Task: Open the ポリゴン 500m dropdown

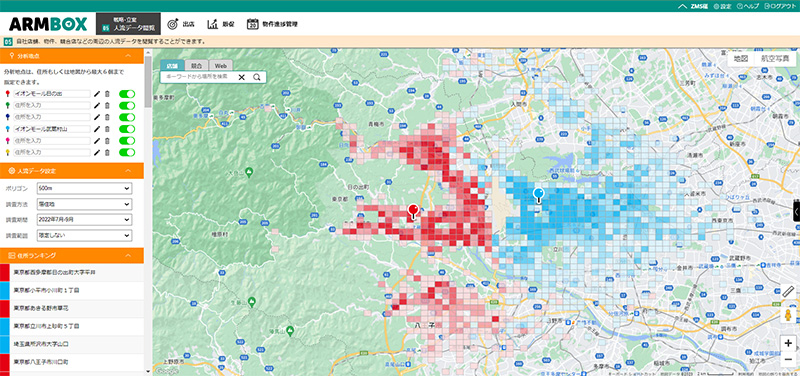Action: [84, 189]
